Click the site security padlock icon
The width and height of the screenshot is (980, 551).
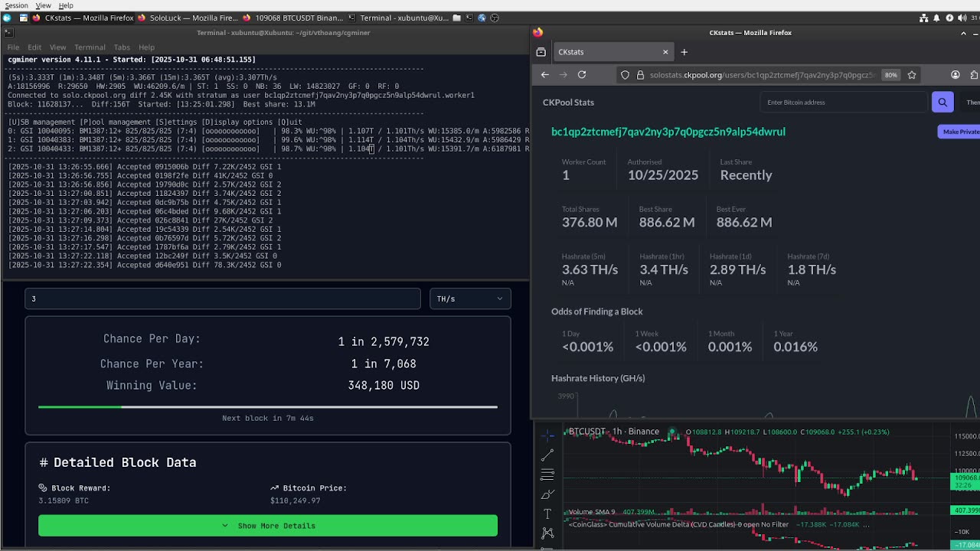point(639,75)
